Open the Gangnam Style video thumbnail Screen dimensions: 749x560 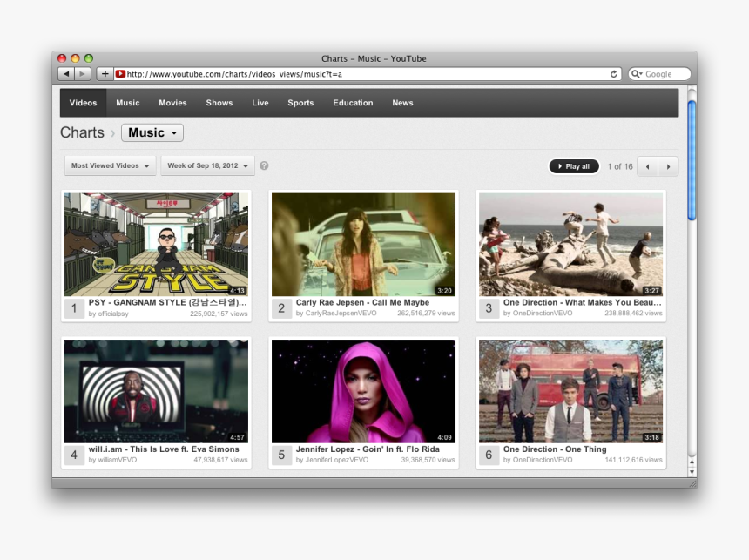pos(157,244)
